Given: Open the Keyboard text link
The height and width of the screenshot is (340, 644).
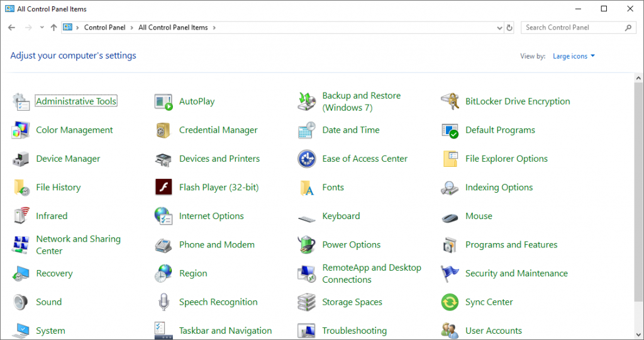Looking at the screenshot, I should pyautogui.click(x=341, y=216).
